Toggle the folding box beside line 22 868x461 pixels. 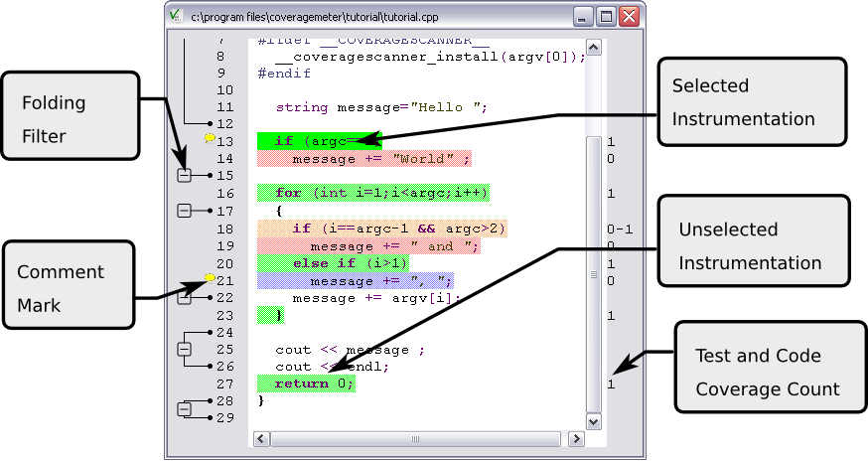(184, 297)
